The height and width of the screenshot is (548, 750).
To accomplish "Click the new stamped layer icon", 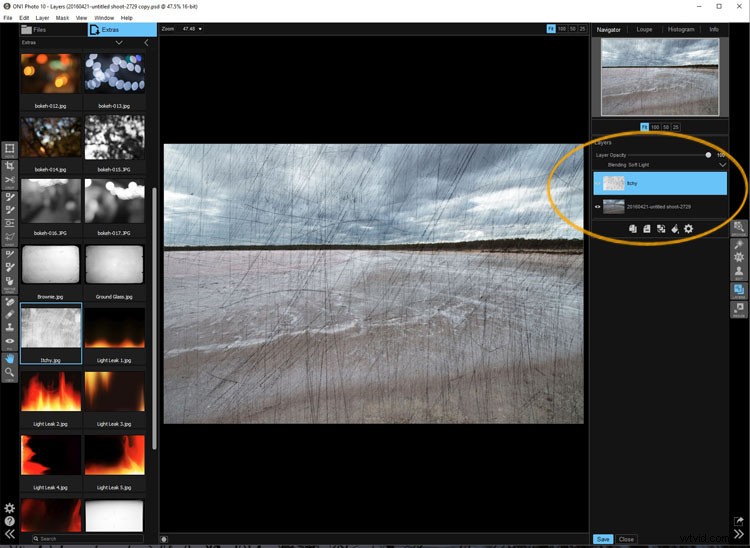I will [647, 229].
